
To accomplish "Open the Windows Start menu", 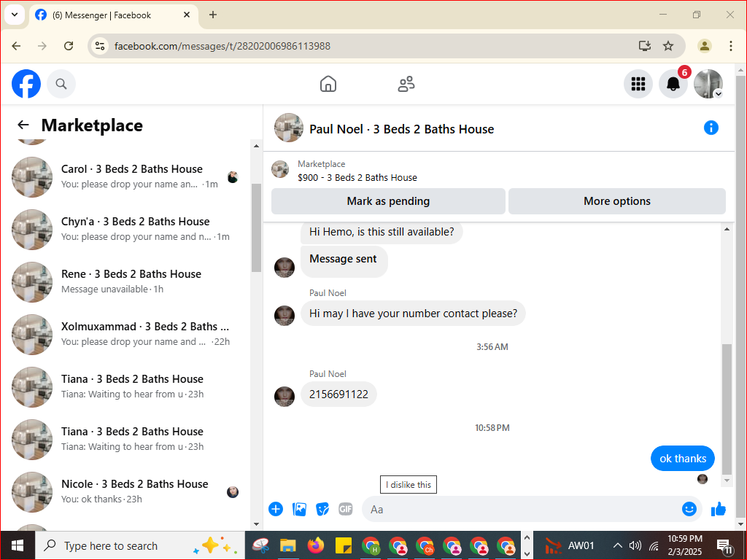I will tap(18, 545).
